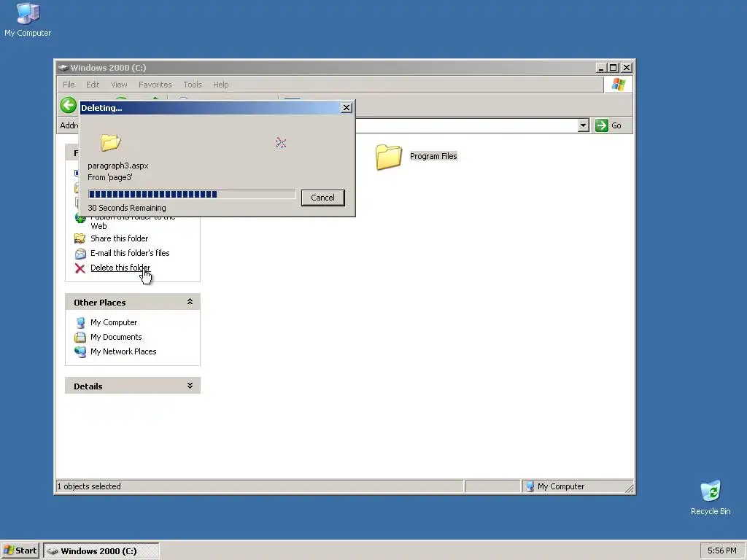
Task: Click the red X delete icon
Action: pyautogui.click(x=80, y=268)
